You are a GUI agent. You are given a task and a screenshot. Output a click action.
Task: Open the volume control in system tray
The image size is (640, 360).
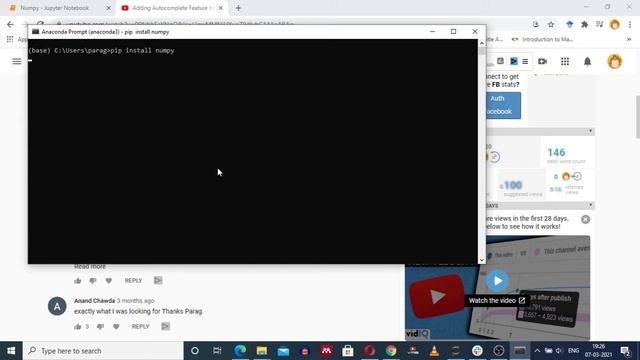tap(559, 351)
